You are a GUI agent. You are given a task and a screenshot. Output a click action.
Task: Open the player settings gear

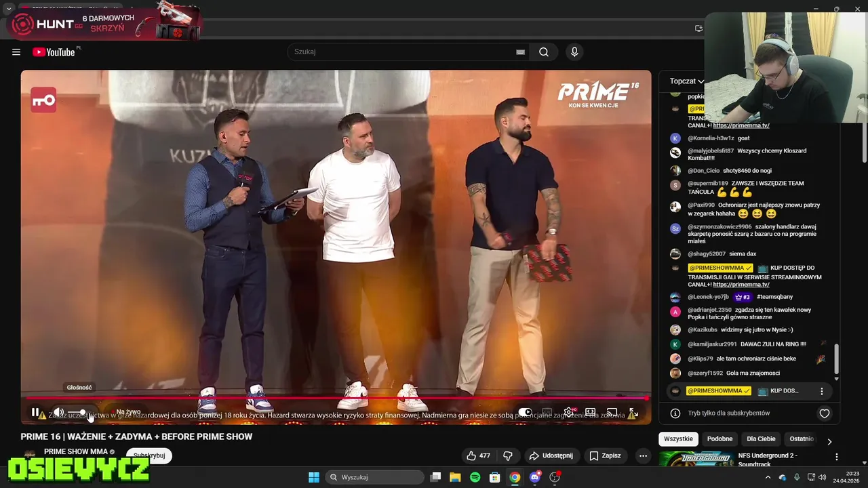tap(569, 412)
